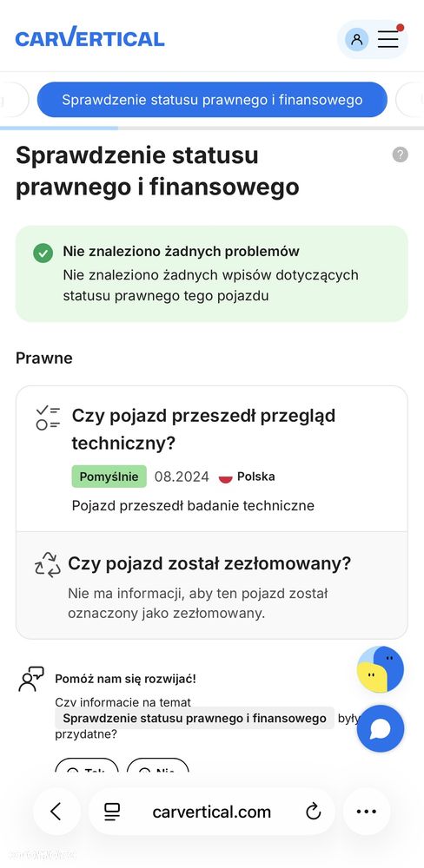Click the blue and yellow assistant avatar
This screenshot has width=424, height=868.
[x=381, y=669]
